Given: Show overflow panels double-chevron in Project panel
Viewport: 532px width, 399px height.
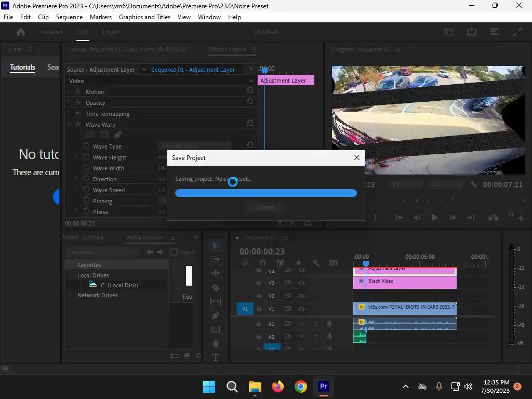Looking at the screenshot, I should [x=196, y=237].
